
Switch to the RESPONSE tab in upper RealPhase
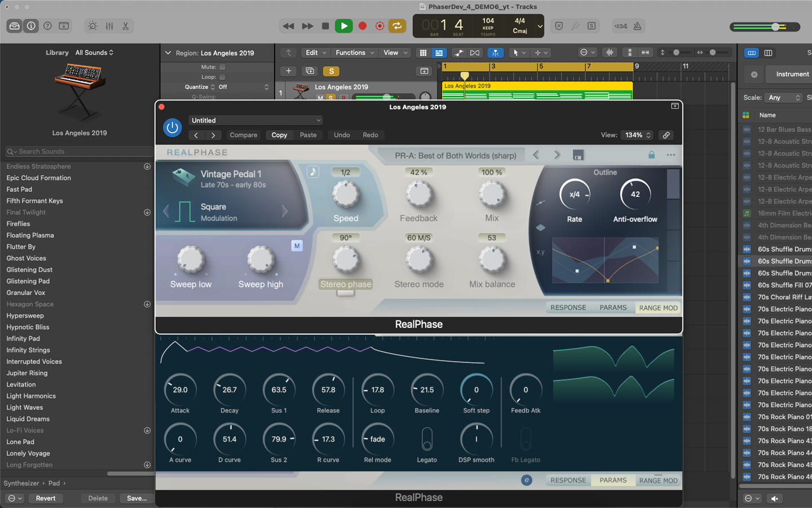(x=568, y=308)
